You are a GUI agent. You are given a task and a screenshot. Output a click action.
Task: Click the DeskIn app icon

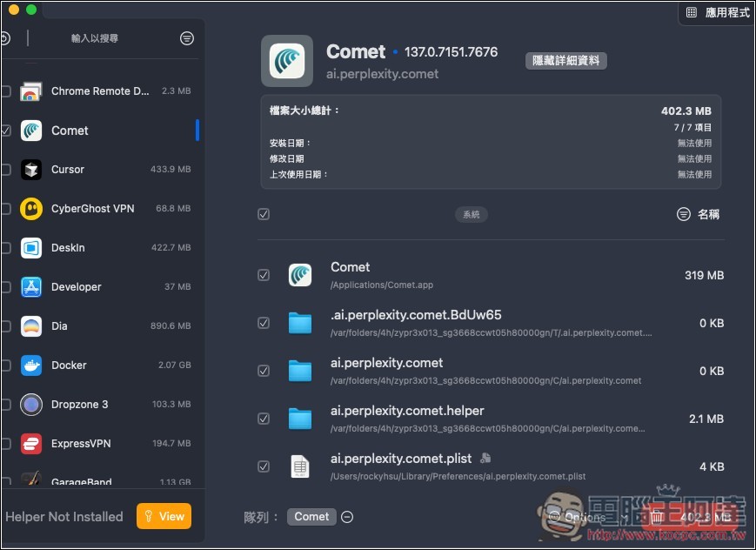(30, 248)
